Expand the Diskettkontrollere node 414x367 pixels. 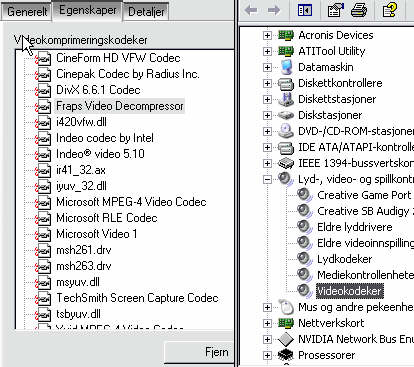tap(267, 83)
